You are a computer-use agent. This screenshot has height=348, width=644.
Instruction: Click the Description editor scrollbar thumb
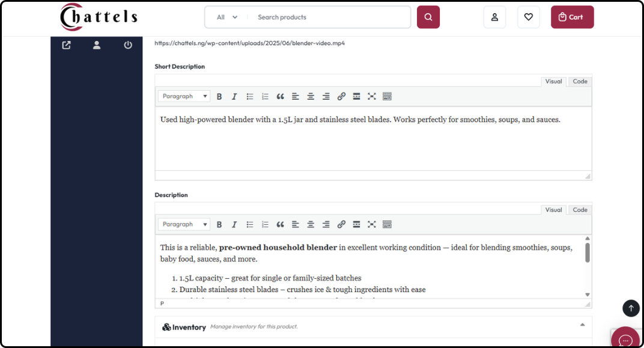pos(588,252)
